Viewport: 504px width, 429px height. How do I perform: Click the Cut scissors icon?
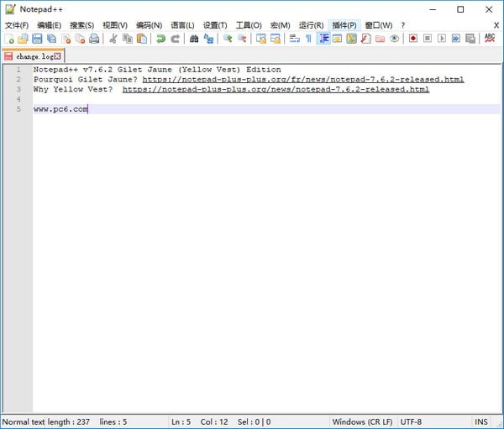(x=113, y=39)
